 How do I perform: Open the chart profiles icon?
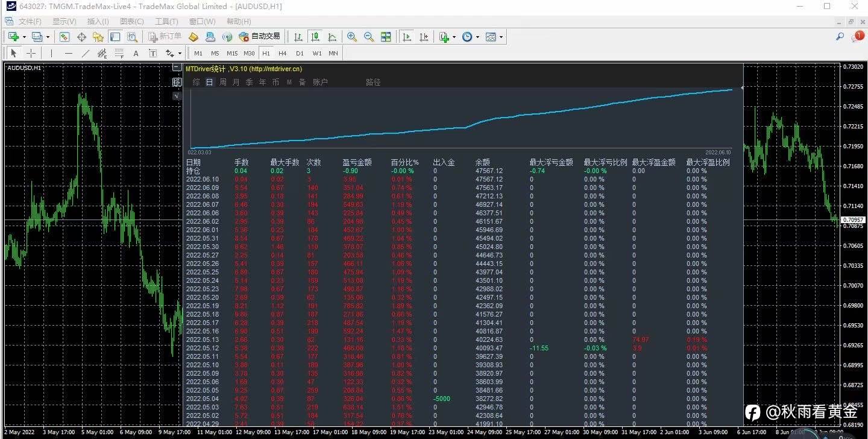pos(37,37)
